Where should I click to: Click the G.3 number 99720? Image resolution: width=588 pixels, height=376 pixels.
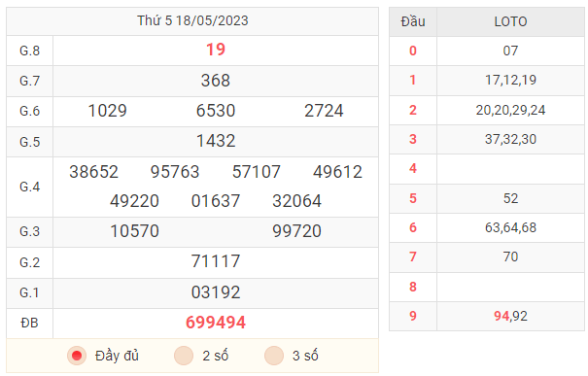click(x=296, y=231)
